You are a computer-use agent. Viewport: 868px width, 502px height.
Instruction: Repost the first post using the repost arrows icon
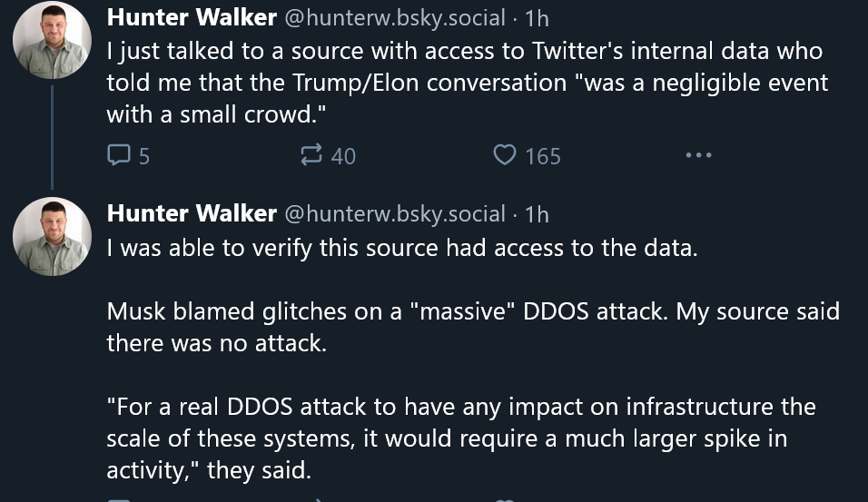coord(311,155)
